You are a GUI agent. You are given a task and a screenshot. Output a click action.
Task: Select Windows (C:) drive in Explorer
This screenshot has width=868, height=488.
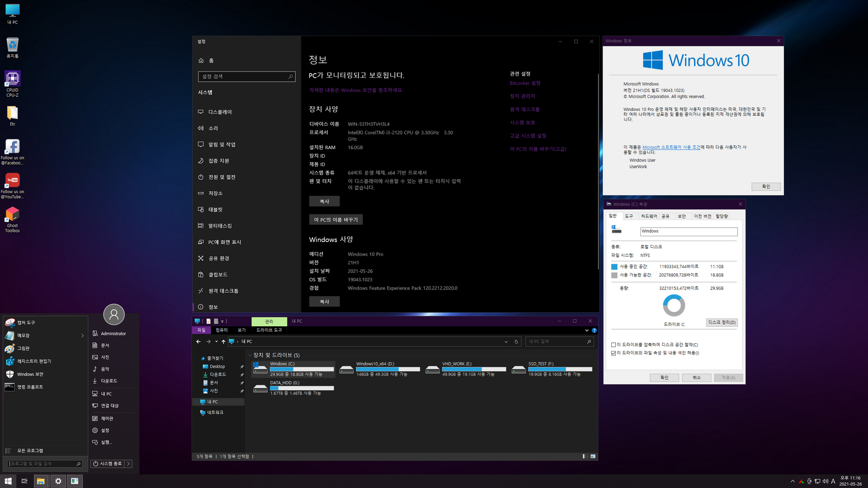tap(294, 369)
